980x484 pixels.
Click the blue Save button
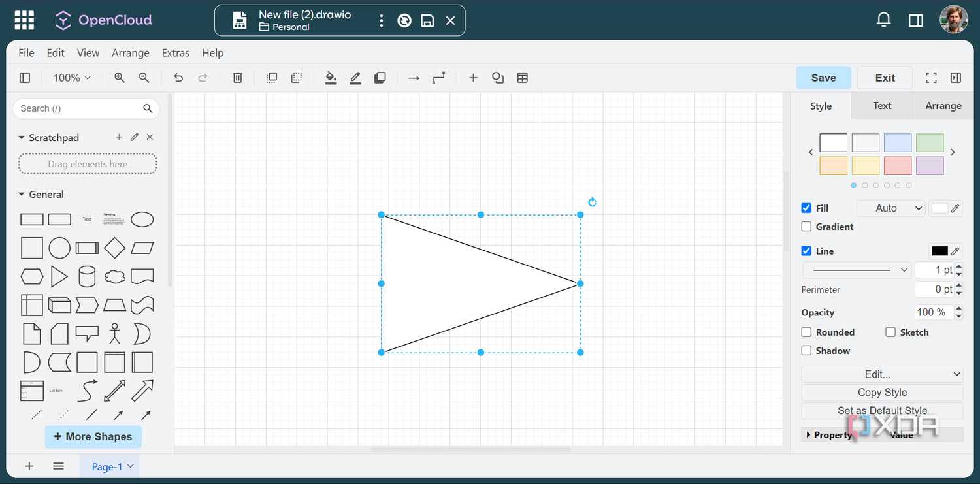pyautogui.click(x=823, y=78)
